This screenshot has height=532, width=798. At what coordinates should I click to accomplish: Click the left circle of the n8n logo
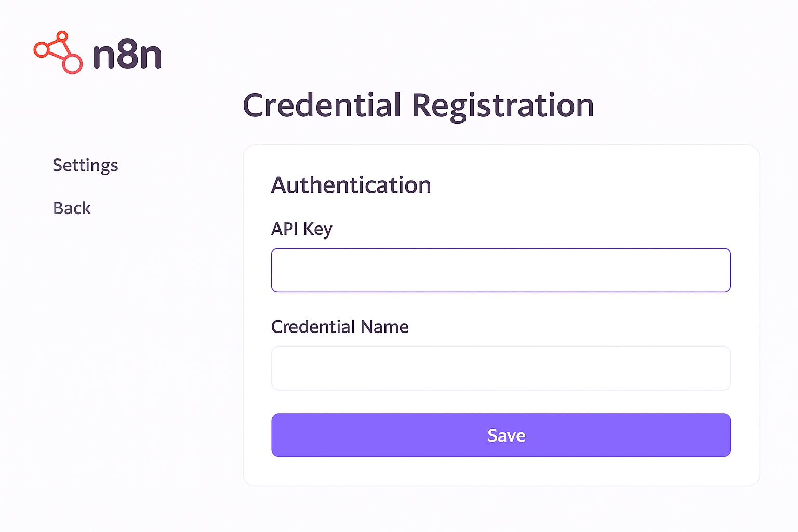tap(41, 50)
